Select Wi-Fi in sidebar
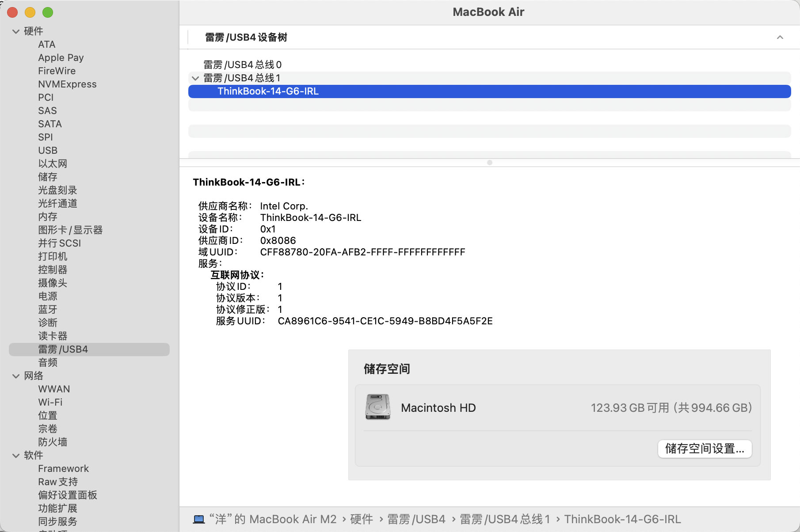This screenshot has height=532, width=800. 50,403
